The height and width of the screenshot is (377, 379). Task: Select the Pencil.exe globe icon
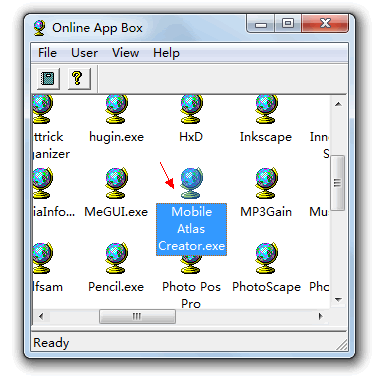coord(116,258)
